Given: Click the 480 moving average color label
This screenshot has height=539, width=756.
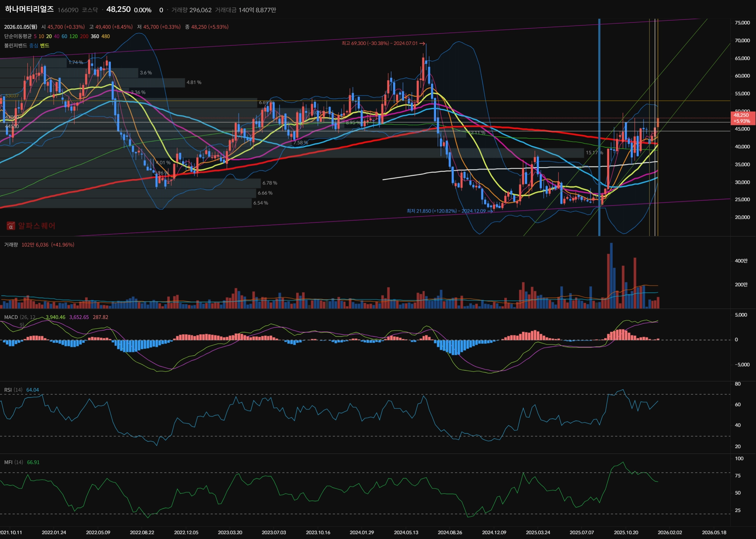Looking at the screenshot, I should (106, 36).
